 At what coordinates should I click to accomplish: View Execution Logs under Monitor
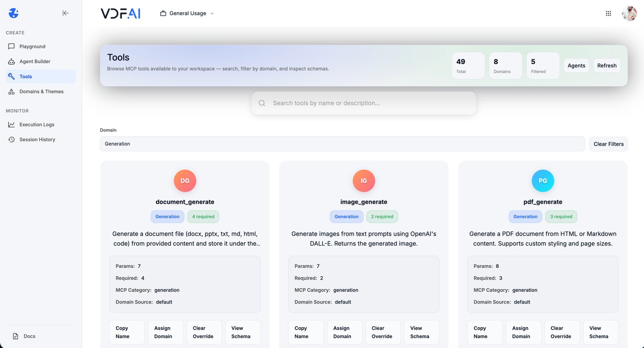(x=11, y=124)
